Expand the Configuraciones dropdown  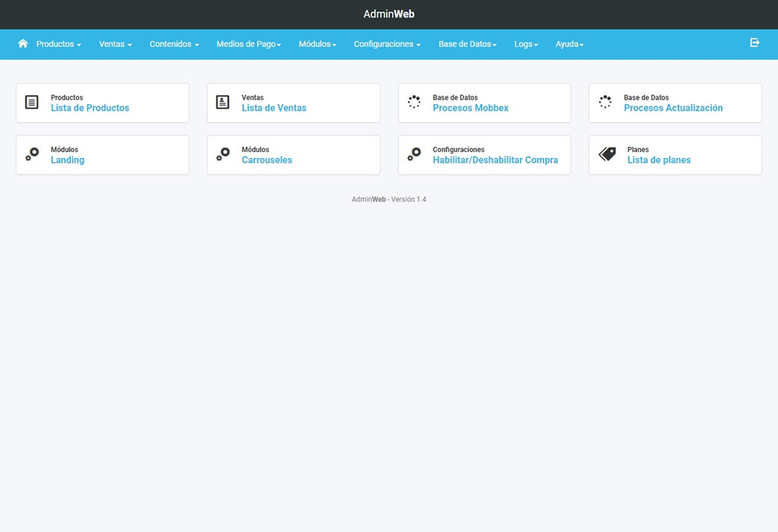click(x=387, y=44)
